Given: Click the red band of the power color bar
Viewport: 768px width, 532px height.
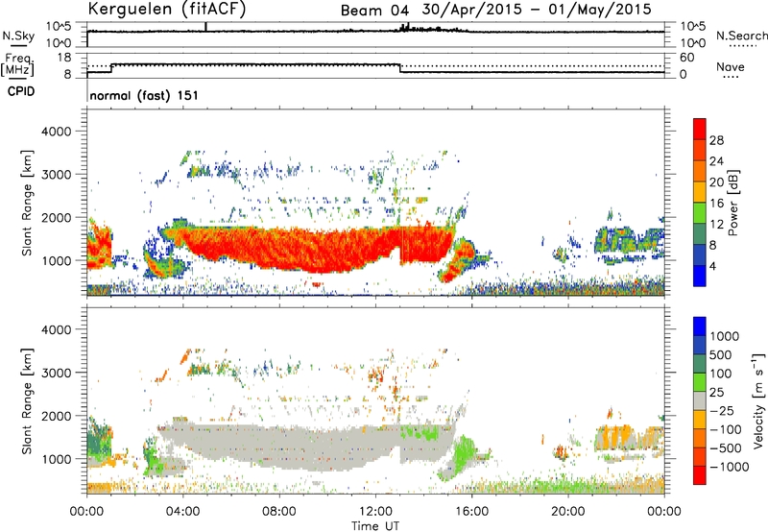Looking at the screenshot, I should pos(700,130).
